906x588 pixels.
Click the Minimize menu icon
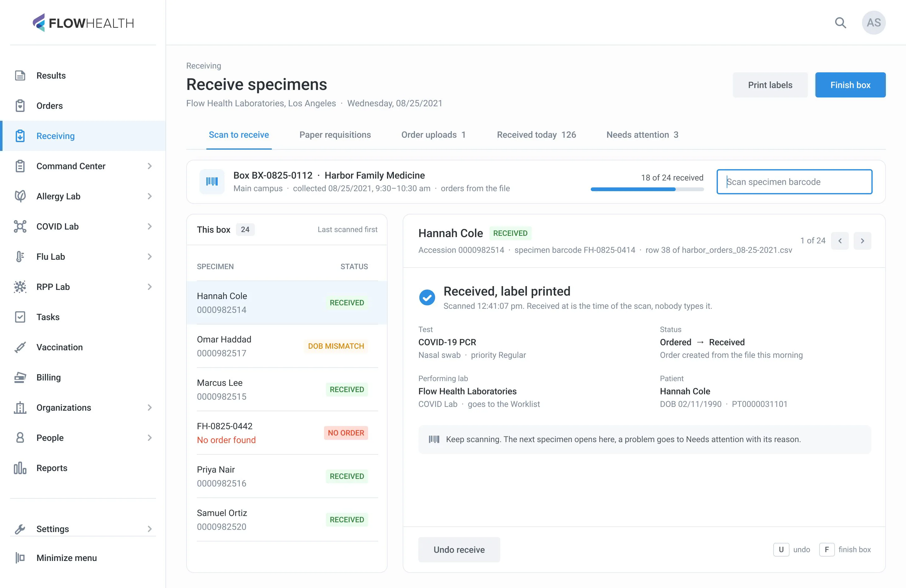pos(20,558)
